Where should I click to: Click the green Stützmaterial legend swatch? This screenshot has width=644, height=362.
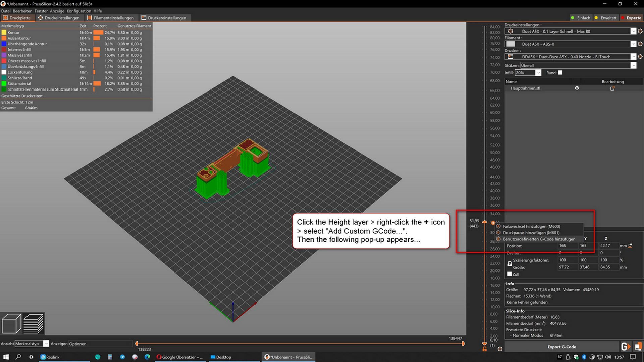[4, 84]
